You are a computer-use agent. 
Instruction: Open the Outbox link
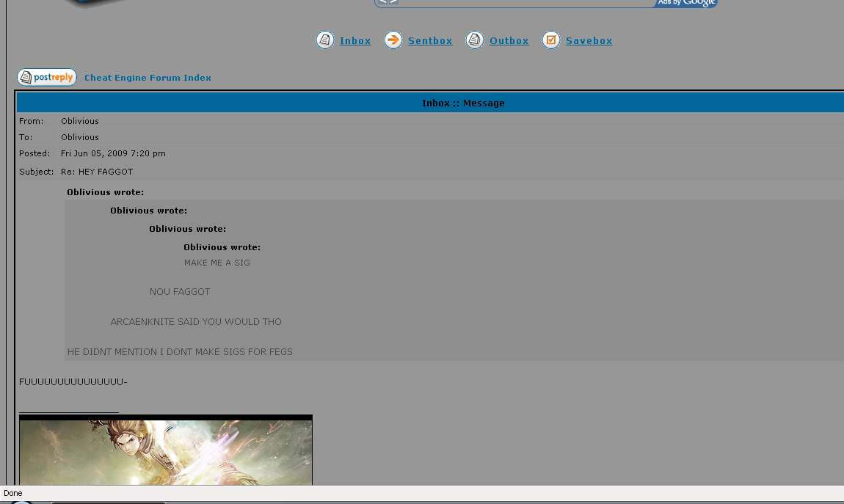point(509,41)
